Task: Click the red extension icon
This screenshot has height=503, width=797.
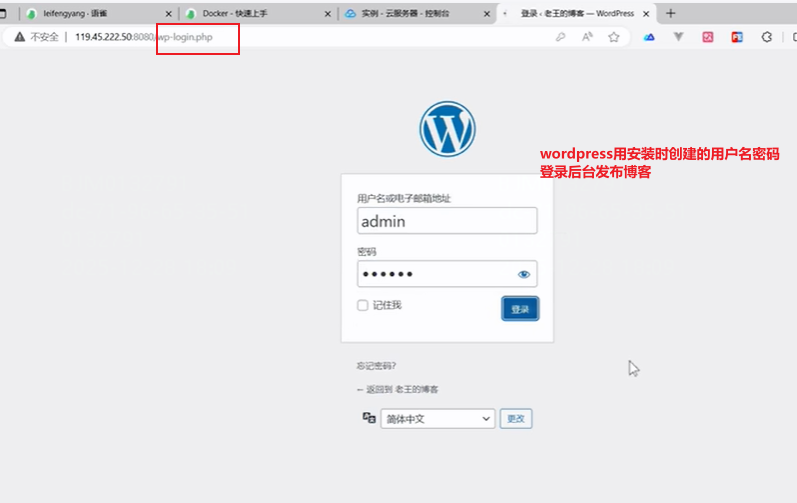Action: tap(737, 37)
